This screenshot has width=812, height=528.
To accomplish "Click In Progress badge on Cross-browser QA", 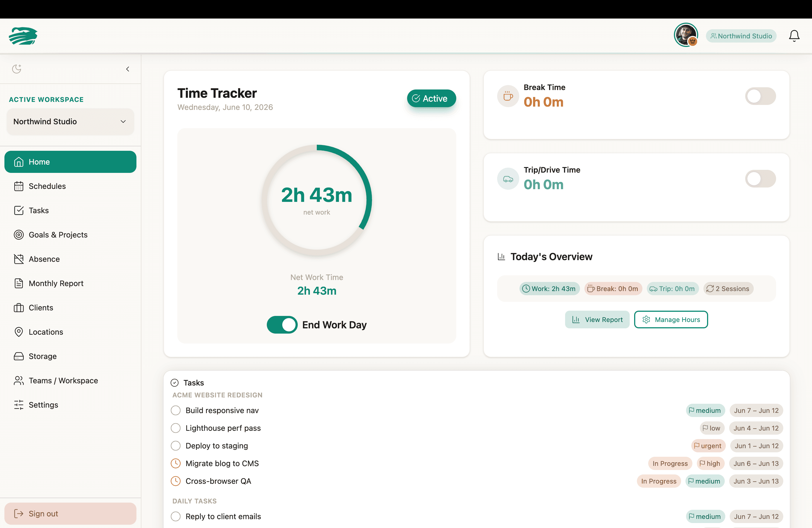I will 658,481.
